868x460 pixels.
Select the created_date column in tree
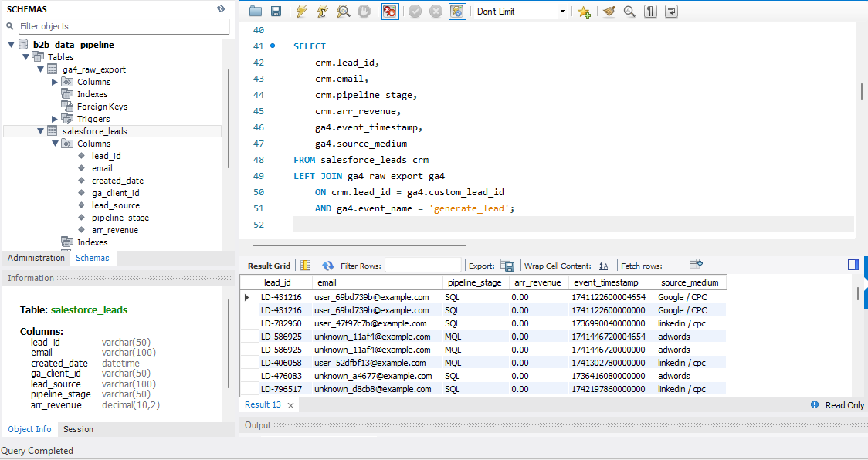117,181
